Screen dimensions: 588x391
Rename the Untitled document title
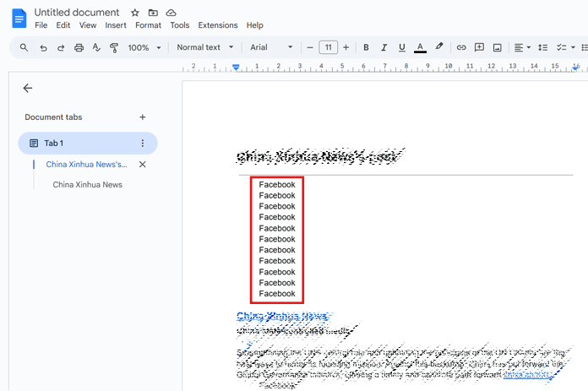tap(77, 13)
